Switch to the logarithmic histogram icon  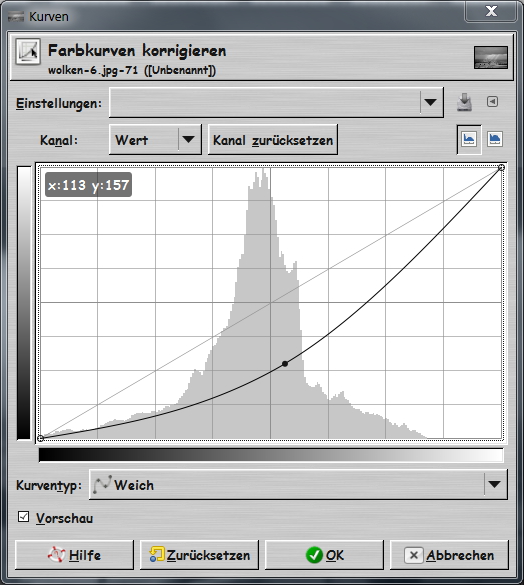(495, 139)
